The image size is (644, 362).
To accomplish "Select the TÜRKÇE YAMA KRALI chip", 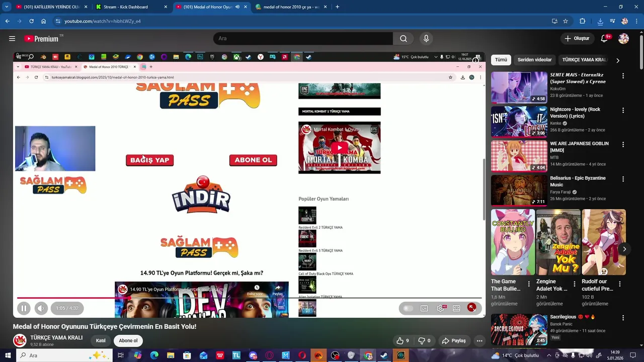I will click(x=585, y=60).
